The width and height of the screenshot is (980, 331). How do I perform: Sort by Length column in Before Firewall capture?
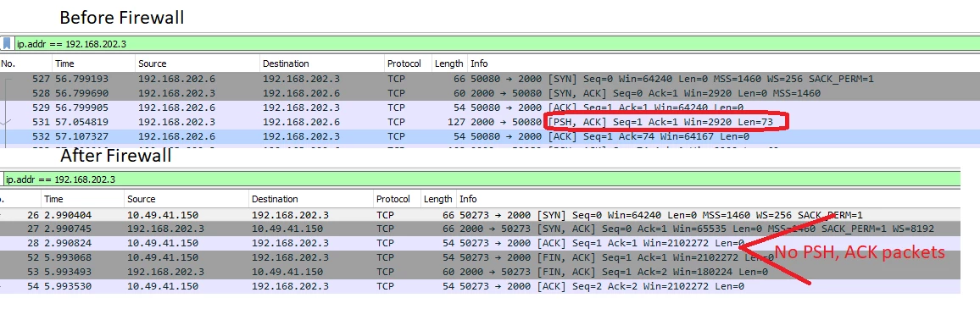tap(448, 63)
